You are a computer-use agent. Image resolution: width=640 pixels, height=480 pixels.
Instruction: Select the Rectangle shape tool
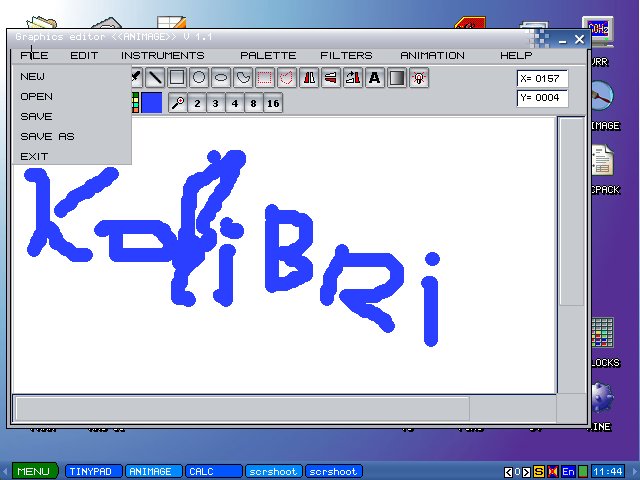pos(177,77)
